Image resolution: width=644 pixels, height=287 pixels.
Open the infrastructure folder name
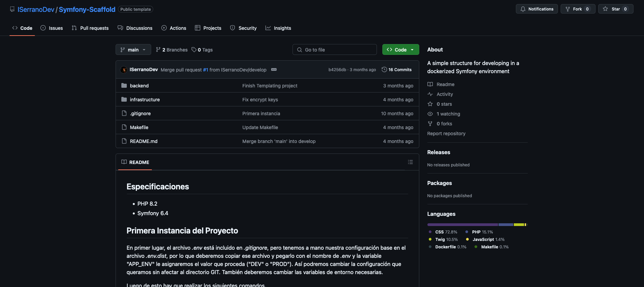click(145, 100)
